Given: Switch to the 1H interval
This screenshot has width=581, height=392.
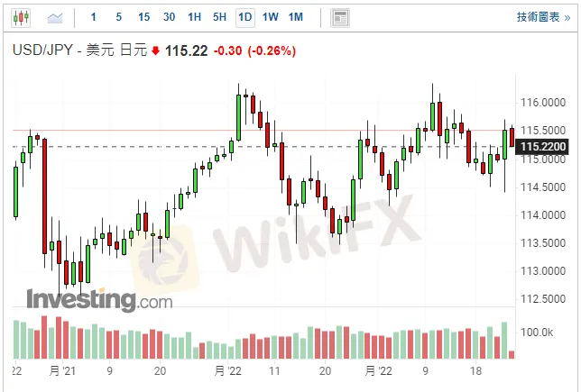Looking at the screenshot, I should 195,17.
